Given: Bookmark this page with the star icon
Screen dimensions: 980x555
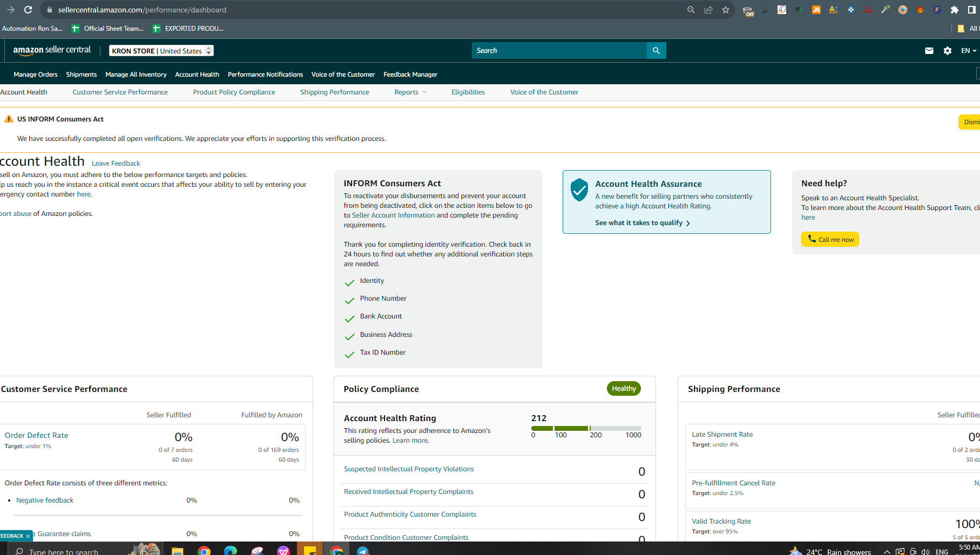Looking at the screenshot, I should 726,10.
